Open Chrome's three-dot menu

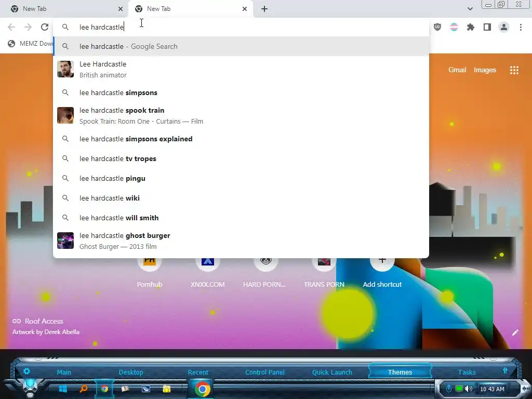point(521,27)
